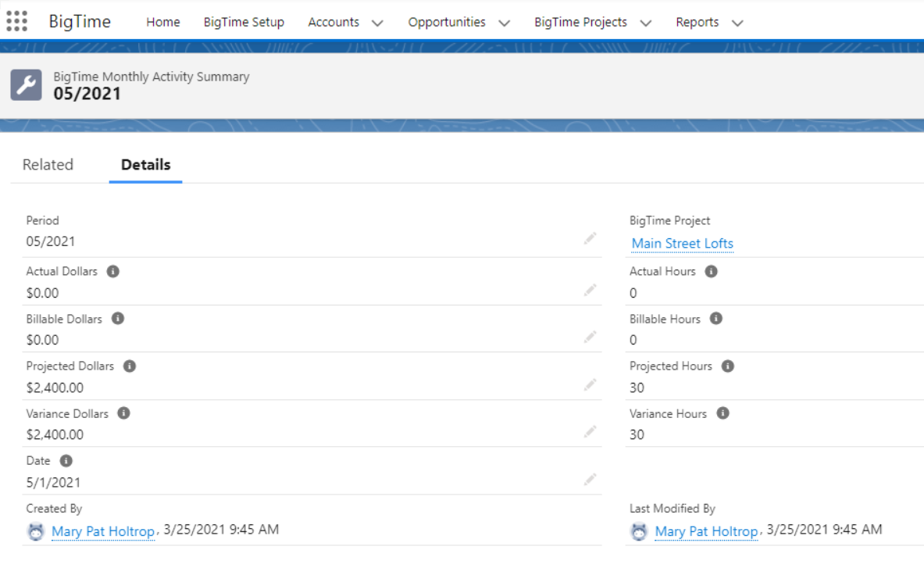Show info tooltip for Billable Dollars
The image size is (924, 568).
[118, 319]
